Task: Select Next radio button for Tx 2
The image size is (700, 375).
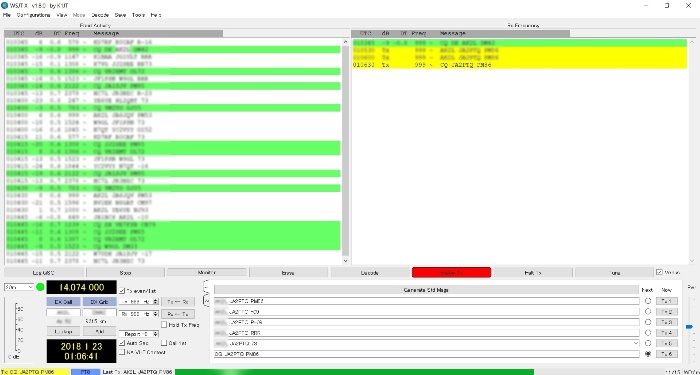Action: pyautogui.click(x=648, y=312)
